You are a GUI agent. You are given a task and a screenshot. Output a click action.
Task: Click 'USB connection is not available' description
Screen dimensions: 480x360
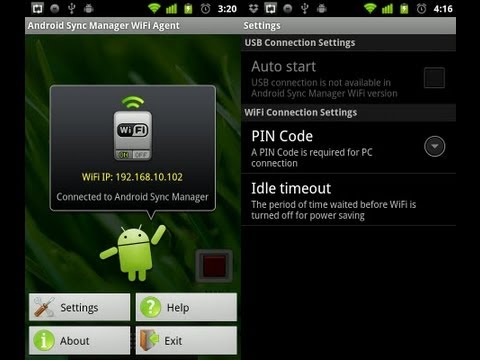coord(324,88)
